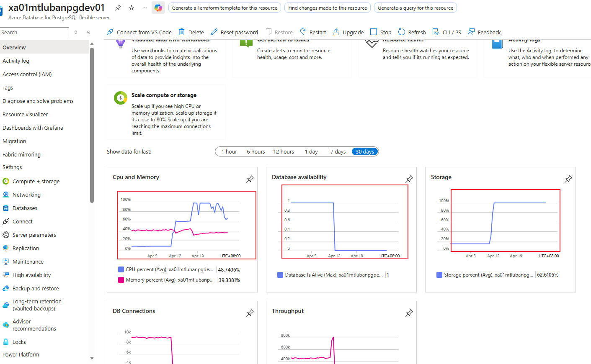The image size is (591, 364).
Task: Show data for last 1 hour
Action: coord(229,151)
